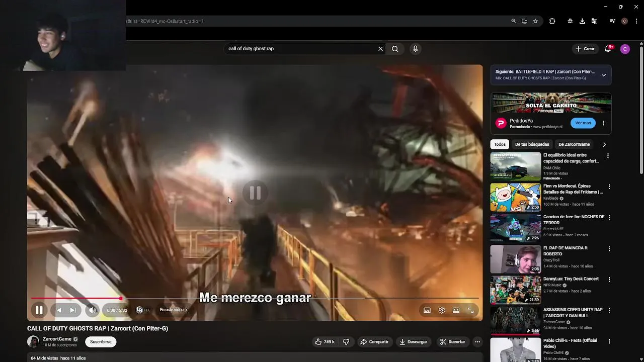The width and height of the screenshot is (644, 362).
Task: Open the YouTube account avatar menu
Action: pyautogui.click(x=625, y=49)
